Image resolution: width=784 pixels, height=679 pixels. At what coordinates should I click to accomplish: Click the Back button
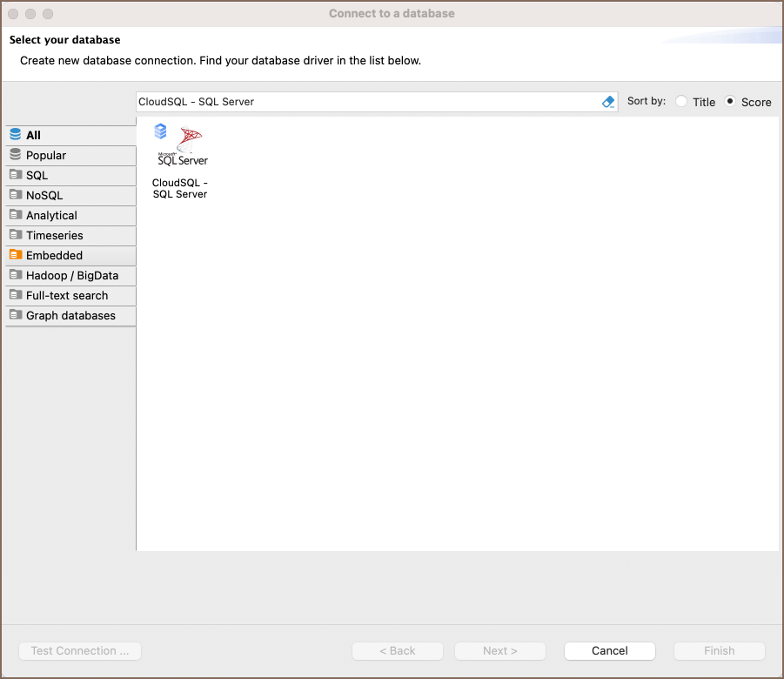click(x=397, y=650)
